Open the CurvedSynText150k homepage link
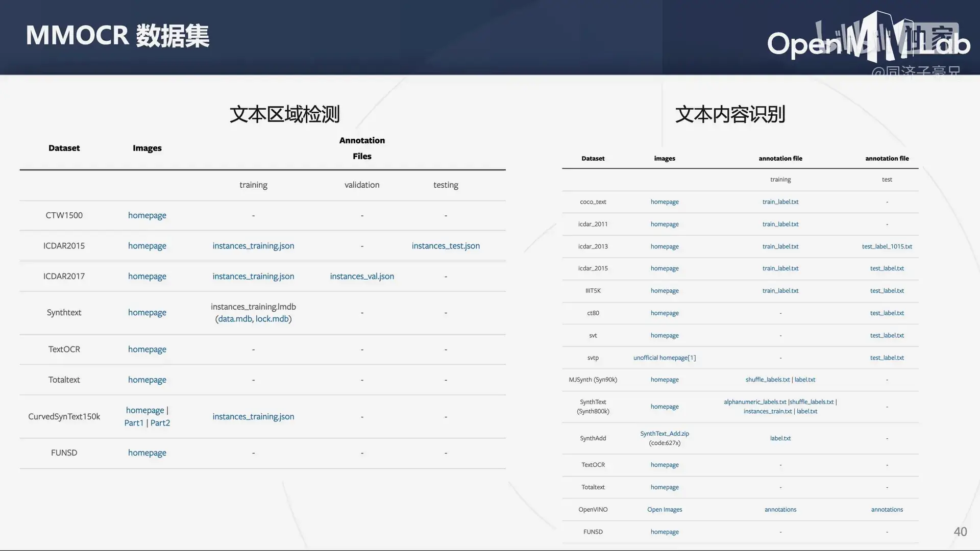This screenshot has width=980, height=551. pos(145,410)
